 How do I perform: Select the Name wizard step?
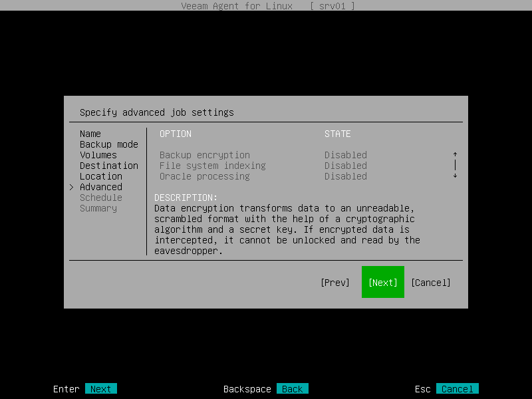90,134
